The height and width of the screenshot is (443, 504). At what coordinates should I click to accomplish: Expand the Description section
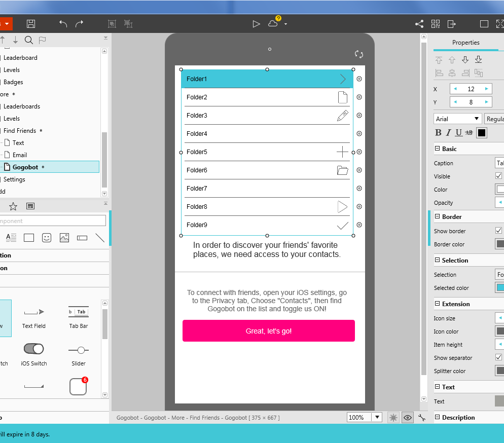pos(437,417)
